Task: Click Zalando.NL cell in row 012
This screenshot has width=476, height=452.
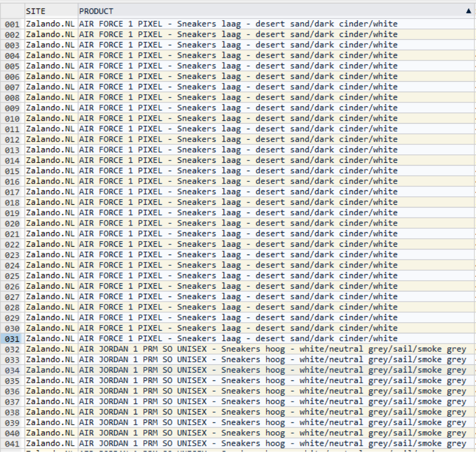Action: [x=52, y=139]
